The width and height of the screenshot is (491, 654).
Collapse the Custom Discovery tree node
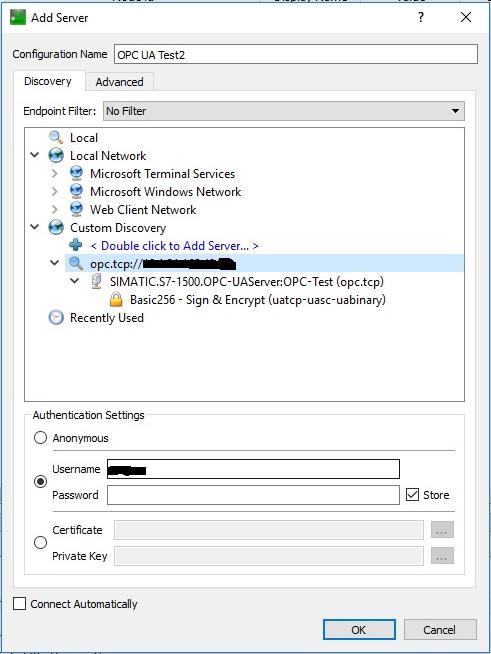35,227
